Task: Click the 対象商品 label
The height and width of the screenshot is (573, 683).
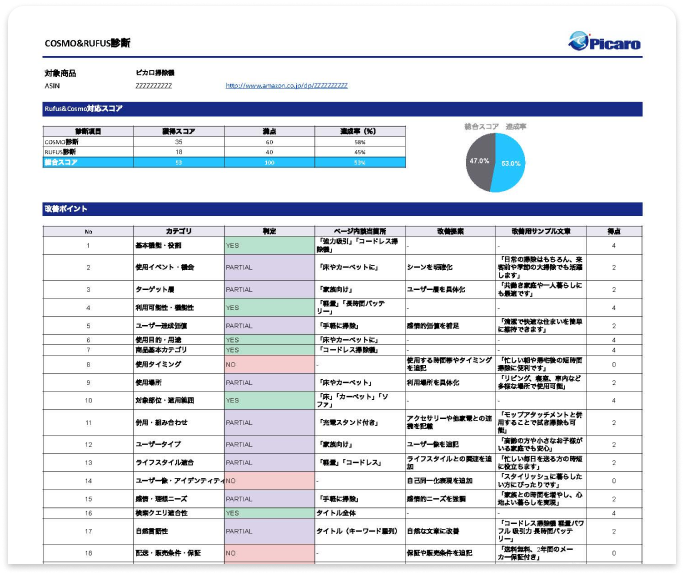Action: pyautogui.click(x=60, y=73)
